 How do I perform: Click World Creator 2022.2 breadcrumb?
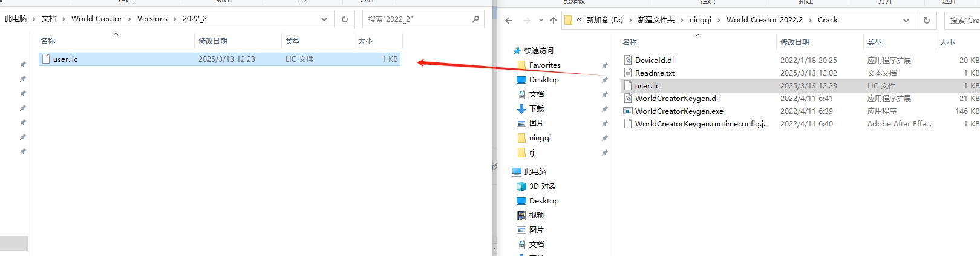[x=765, y=20]
